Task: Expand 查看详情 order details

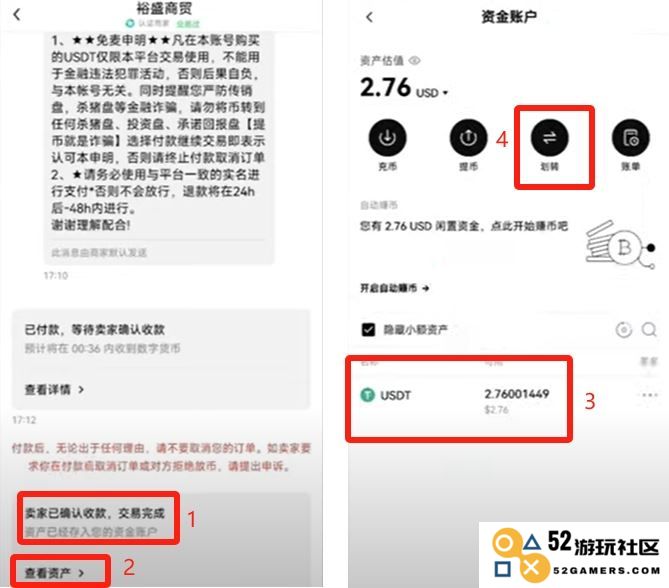Action: [x=54, y=390]
